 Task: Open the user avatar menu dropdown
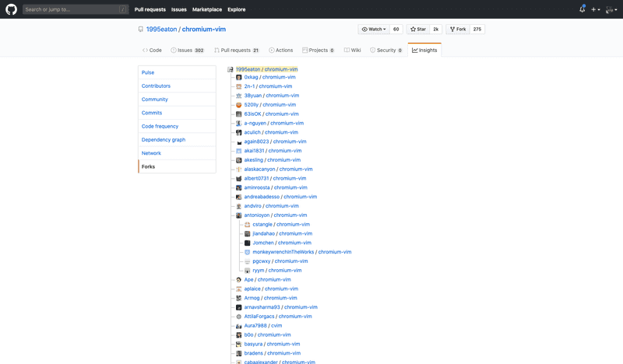pos(611,9)
